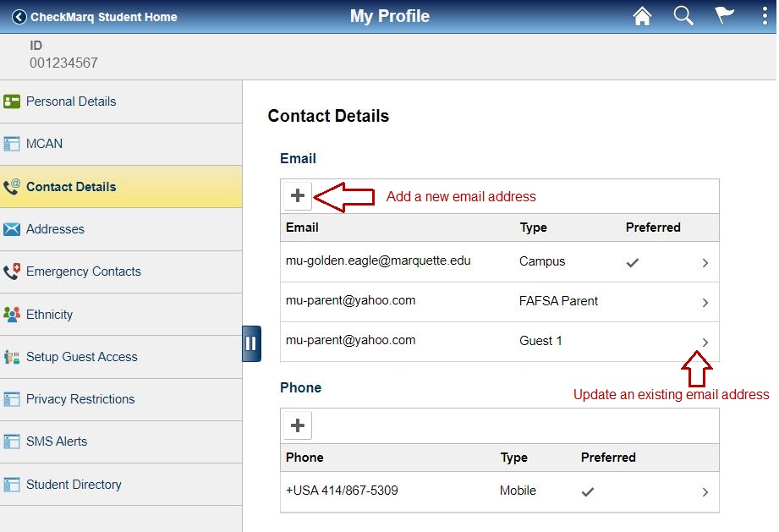This screenshot has width=779, height=532.
Task: Open the search magnifier icon
Action: coord(683,16)
